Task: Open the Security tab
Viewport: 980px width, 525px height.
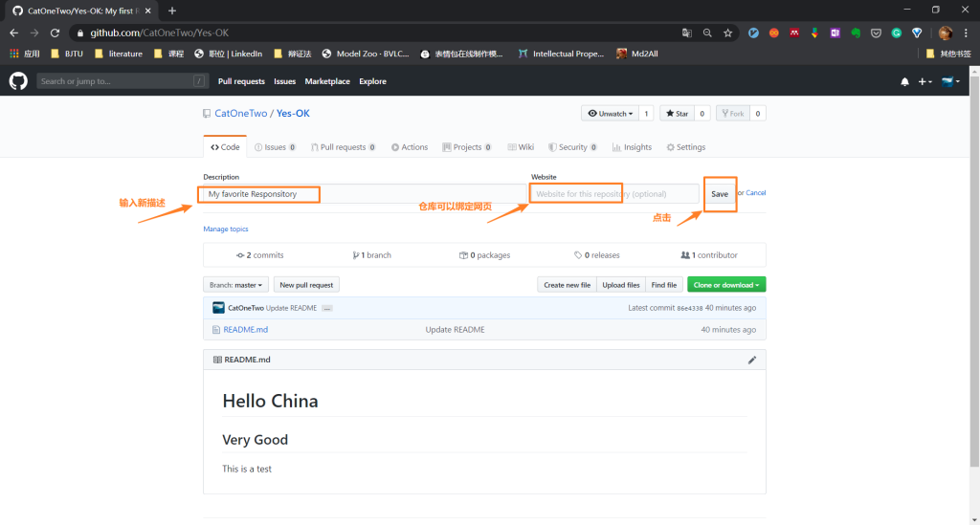Action: 572,147
